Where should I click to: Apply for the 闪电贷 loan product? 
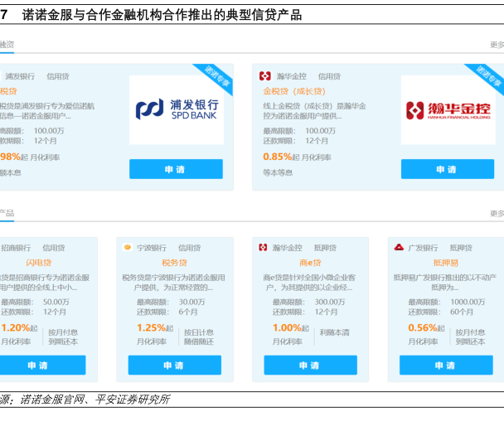coord(38,366)
